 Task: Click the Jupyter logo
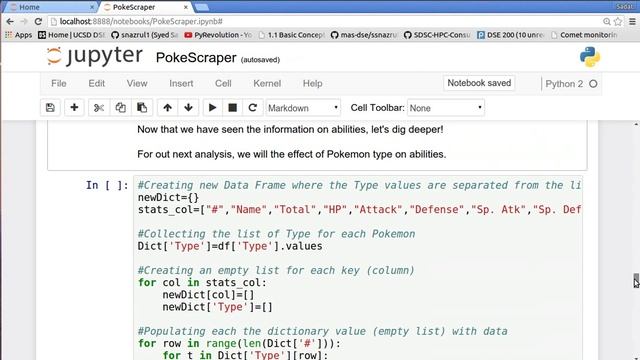(94, 56)
